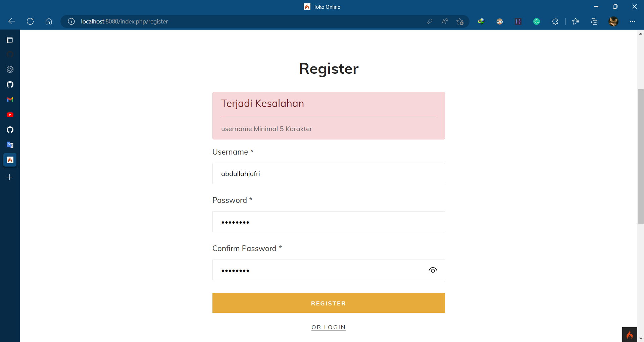
Task: Select the CodeIgniter tab icon in the sidebar
Action: point(10,160)
